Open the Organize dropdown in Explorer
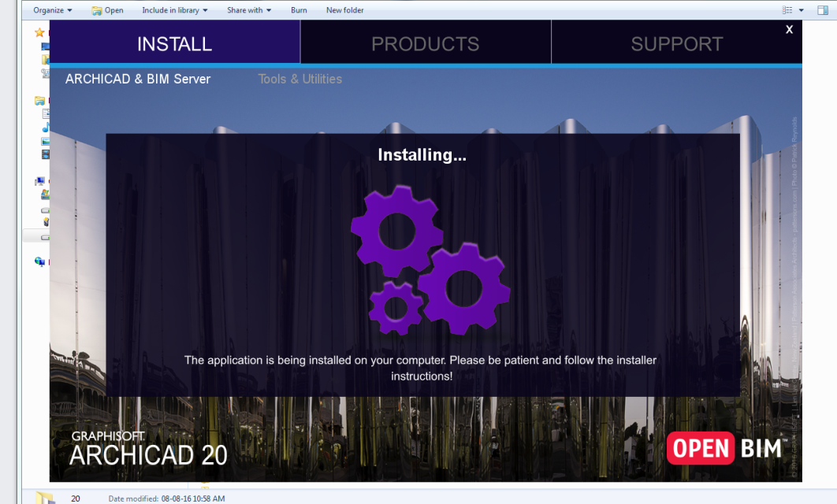Screen dimensions: 837x504 click(52, 10)
